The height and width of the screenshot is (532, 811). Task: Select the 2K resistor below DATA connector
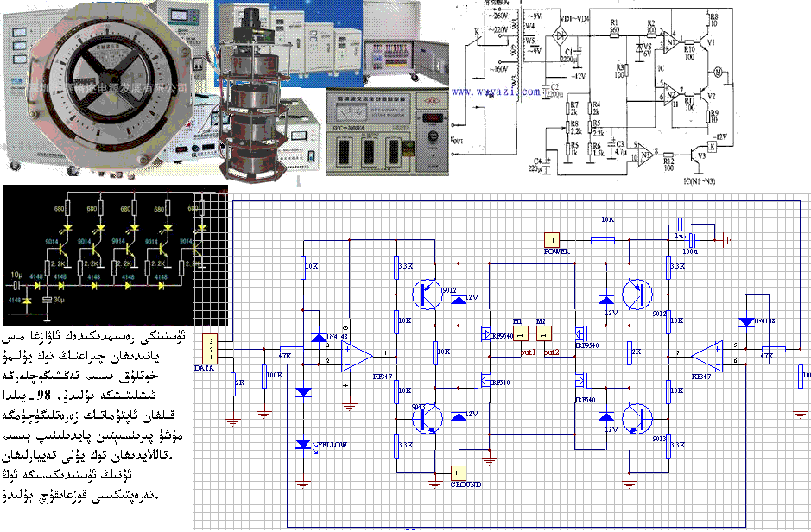coord(233,384)
